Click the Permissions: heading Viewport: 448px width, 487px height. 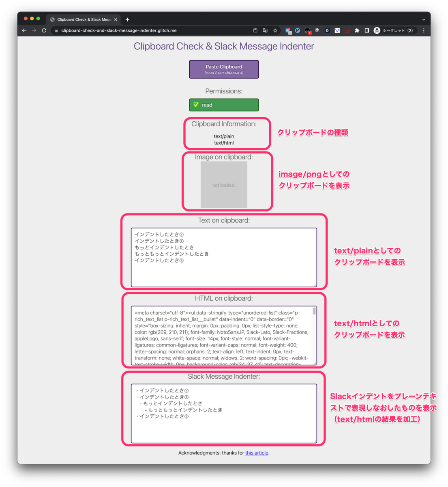[224, 91]
